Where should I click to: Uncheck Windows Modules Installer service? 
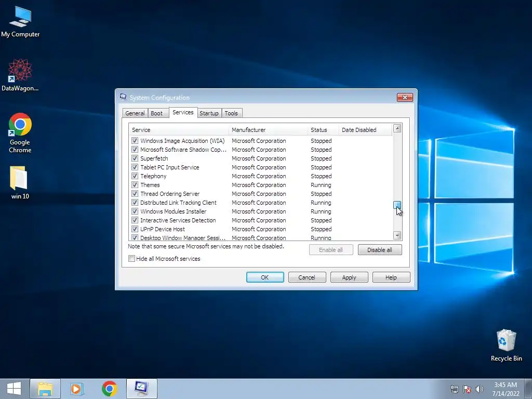135,211
